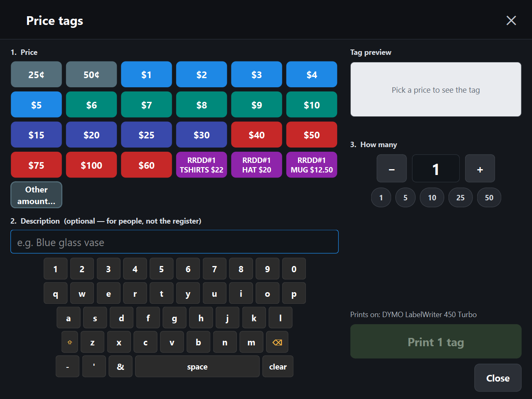Tap the number 7 key
The height and width of the screenshot is (399, 532).
[x=214, y=269]
